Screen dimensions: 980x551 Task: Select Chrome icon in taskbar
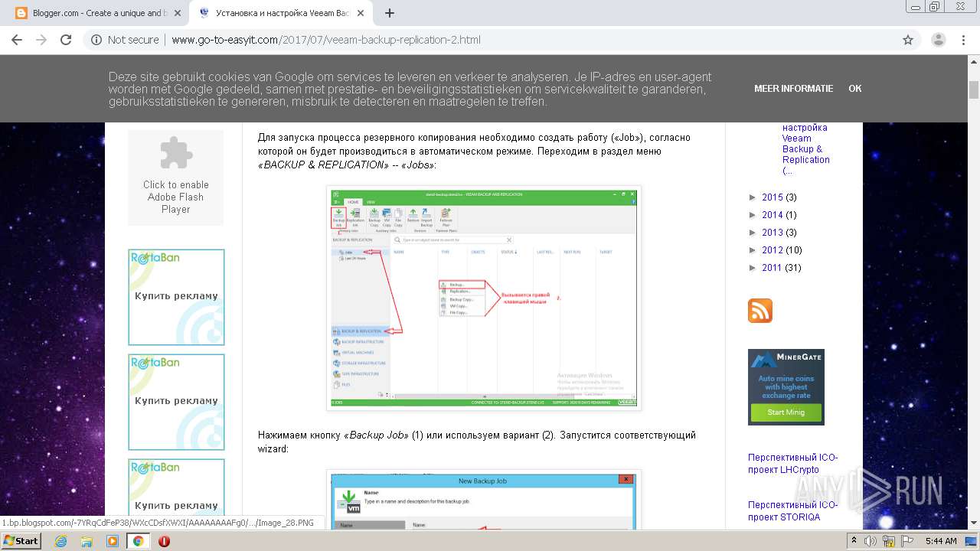[x=139, y=541]
